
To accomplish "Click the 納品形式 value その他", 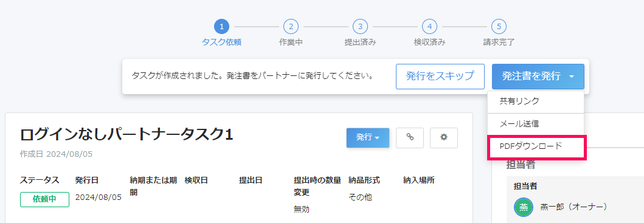I will pos(360,197).
